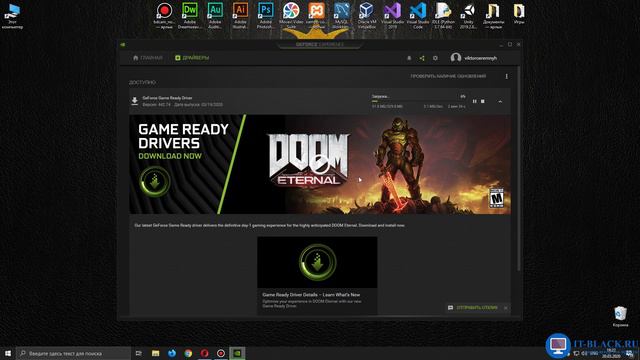640x360 pixels.
Task: Open 'Этот компьютер' desktop icon
Action: (x=12, y=16)
